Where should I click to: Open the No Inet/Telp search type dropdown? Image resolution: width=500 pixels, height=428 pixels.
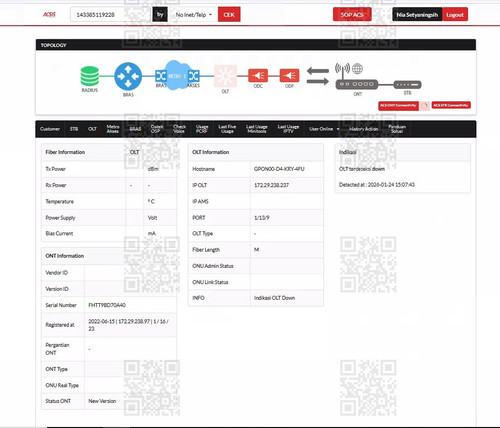(x=194, y=15)
